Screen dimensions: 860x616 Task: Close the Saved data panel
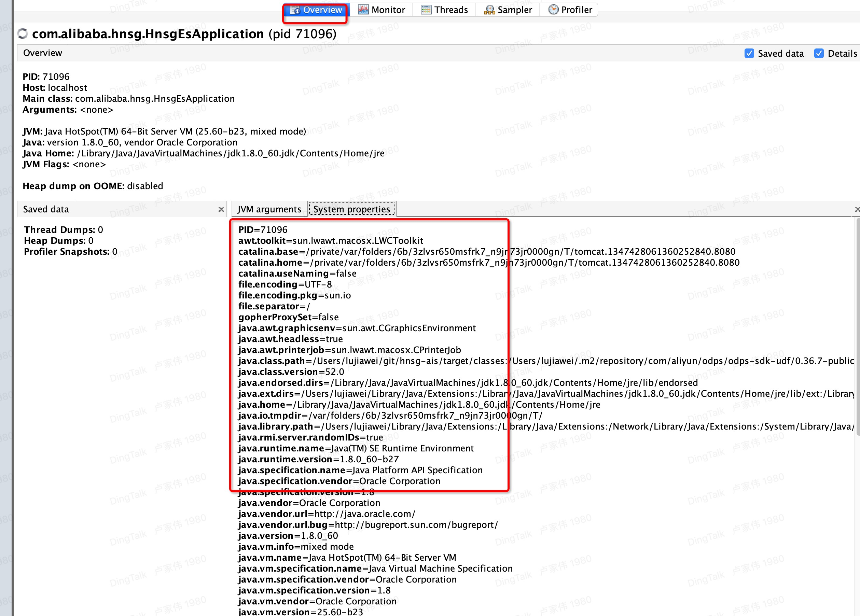(x=221, y=209)
